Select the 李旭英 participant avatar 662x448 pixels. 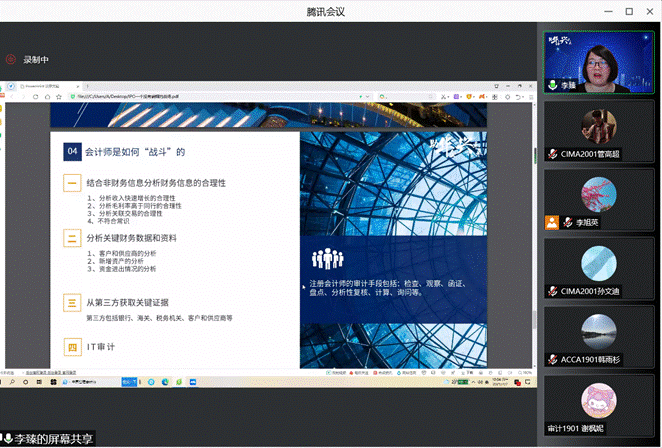click(x=598, y=193)
